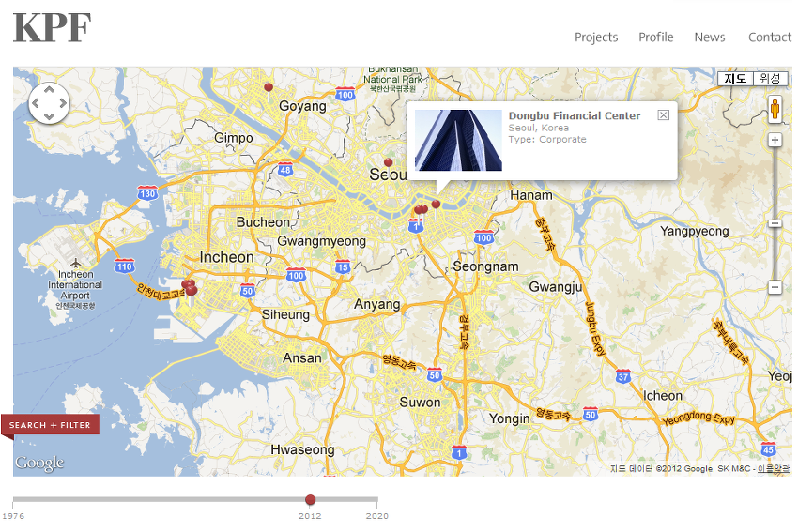
Task: Click the Siheung city label
Action: click(285, 315)
